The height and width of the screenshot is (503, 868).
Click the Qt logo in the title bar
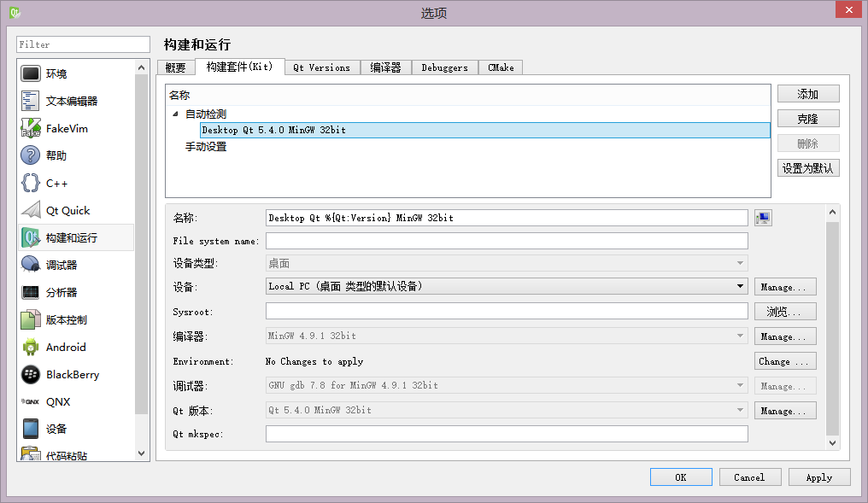15,12
